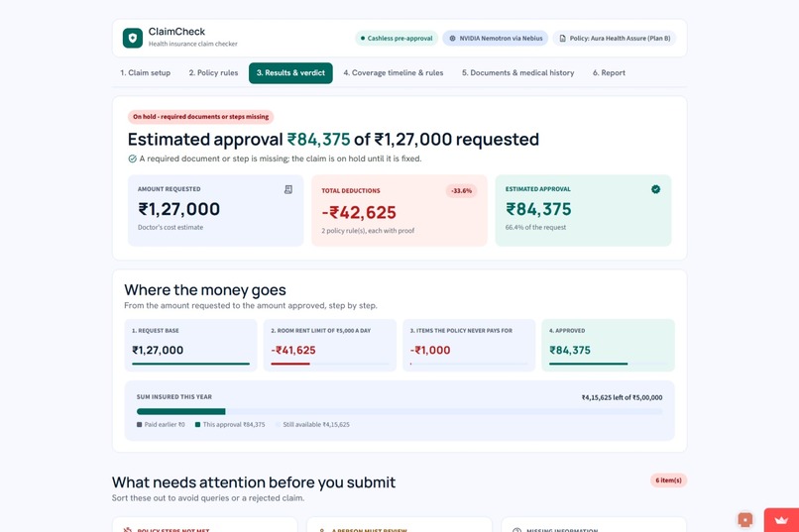Open 5. Documents & medical history tab

517,72
